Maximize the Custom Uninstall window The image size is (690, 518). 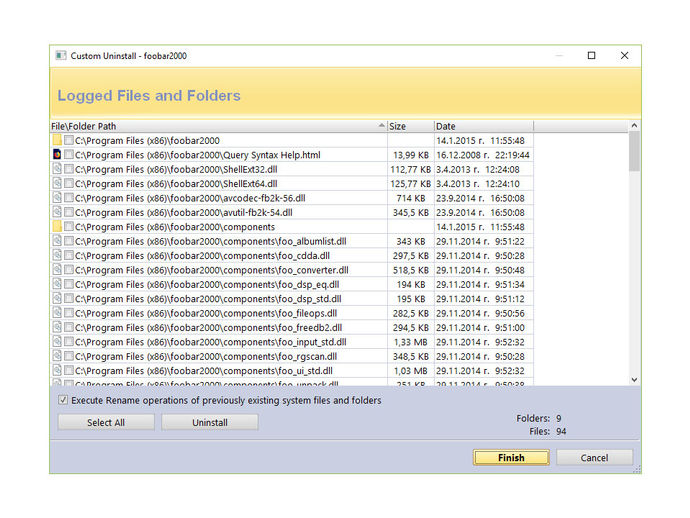point(591,55)
